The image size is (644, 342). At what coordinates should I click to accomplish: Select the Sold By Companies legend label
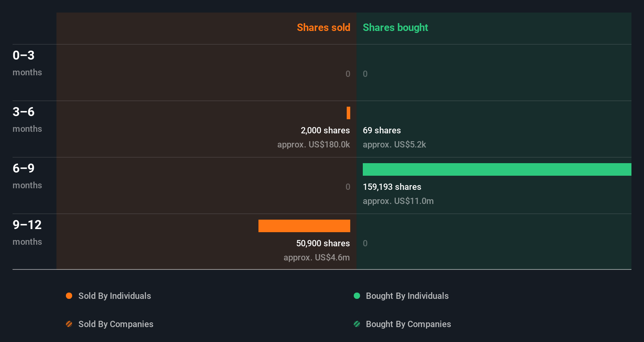coord(116,324)
